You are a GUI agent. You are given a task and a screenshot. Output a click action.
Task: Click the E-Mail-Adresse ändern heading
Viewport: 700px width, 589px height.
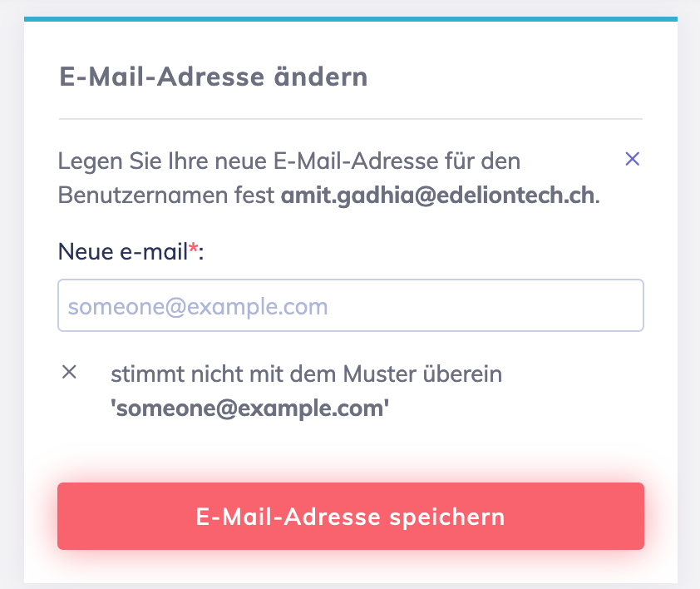[x=214, y=77]
